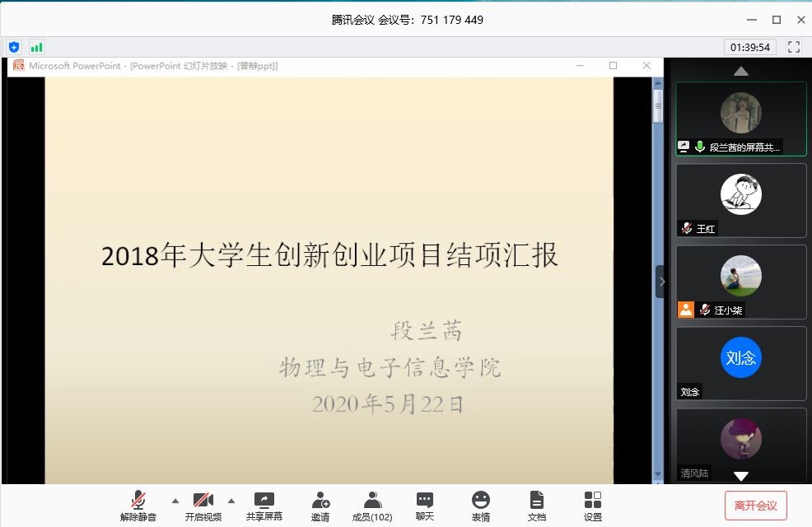Click the 离开会议 leave meeting button
Screen dimensions: 812x527
[756, 506]
